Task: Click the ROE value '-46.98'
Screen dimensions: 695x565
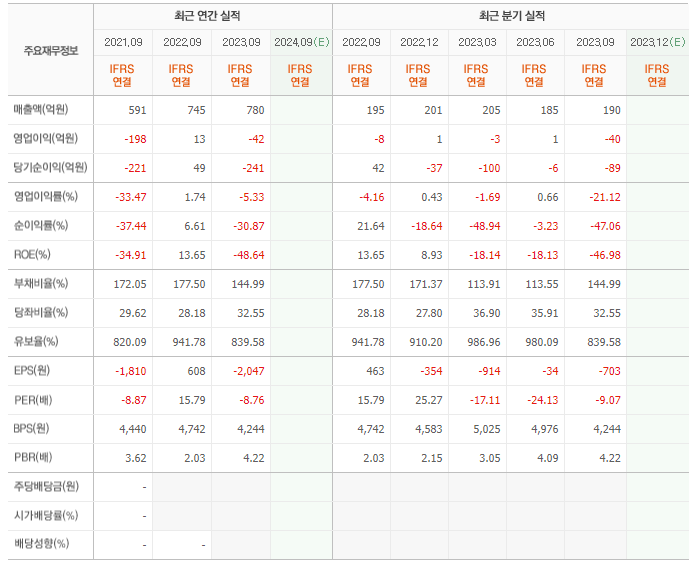Action: [605, 255]
